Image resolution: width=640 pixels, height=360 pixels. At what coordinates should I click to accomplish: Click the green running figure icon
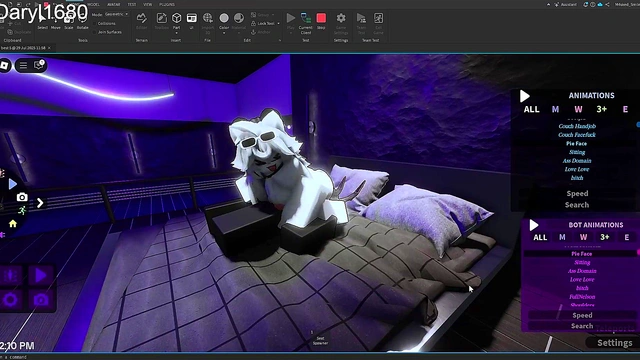coord(22,211)
